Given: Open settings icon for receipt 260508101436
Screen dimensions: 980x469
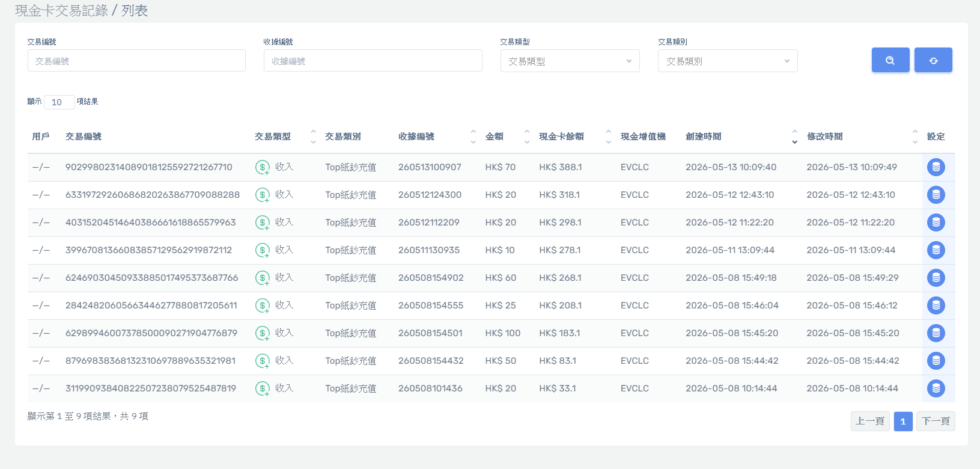Looking at the screenshot, I should coord(936,388).
